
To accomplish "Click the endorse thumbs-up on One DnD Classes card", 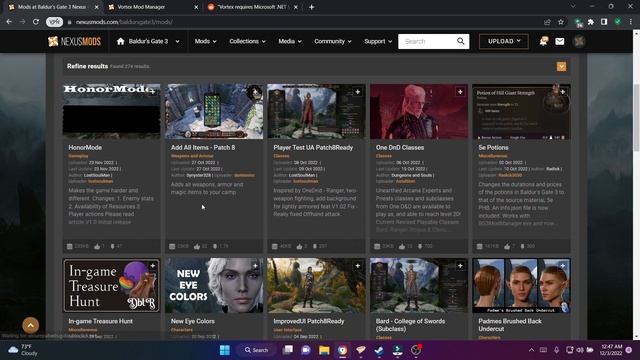I will click(402, 246).
